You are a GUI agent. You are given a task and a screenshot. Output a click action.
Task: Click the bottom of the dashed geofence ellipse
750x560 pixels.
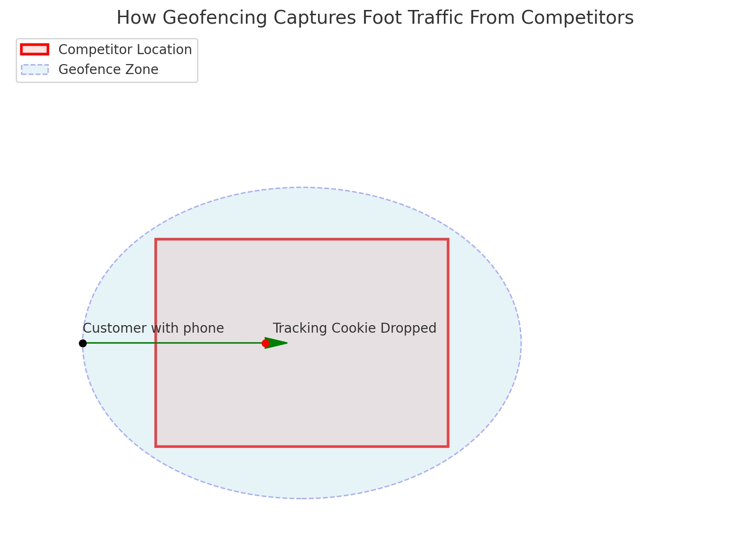point(302,498)
